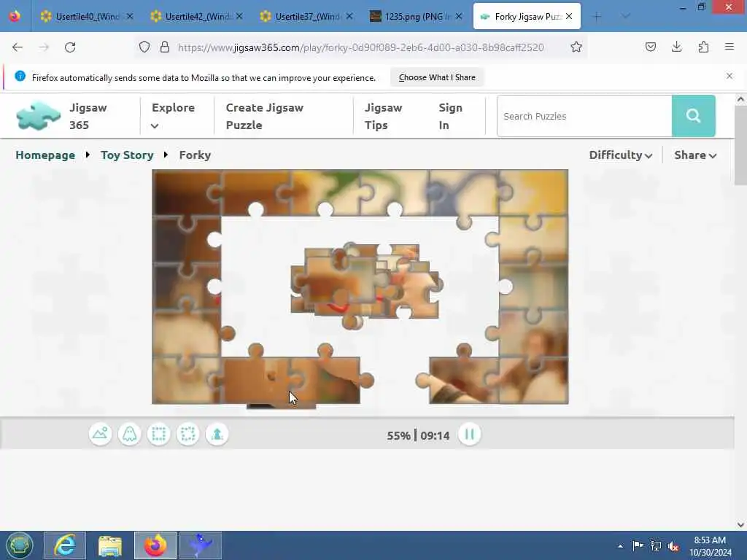747x560 pixels.
Task: Click the page vertical scrollbar thumb
Action: click(740, 145)
